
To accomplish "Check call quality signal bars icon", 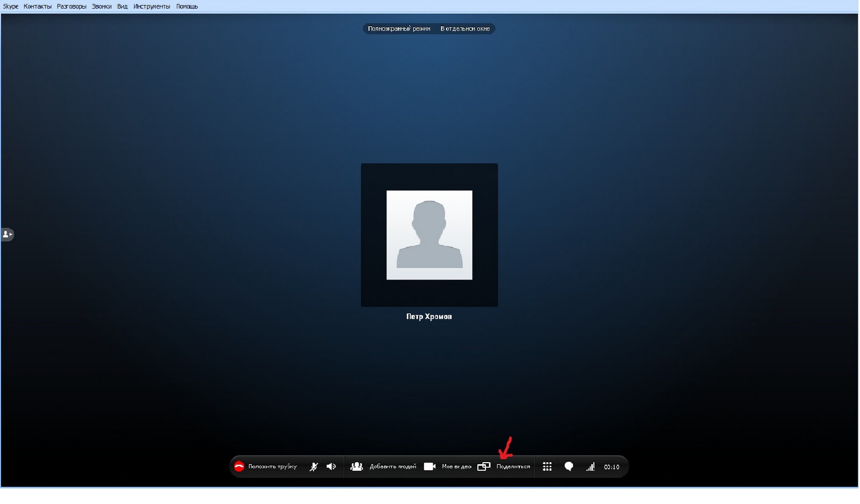I will pyautogui.click(x=590, y=466).
